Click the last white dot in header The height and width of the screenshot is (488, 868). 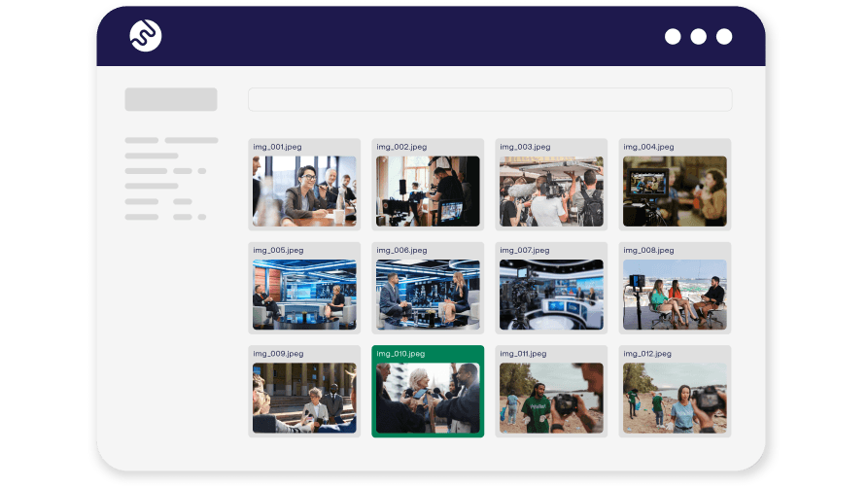(724, 37)
